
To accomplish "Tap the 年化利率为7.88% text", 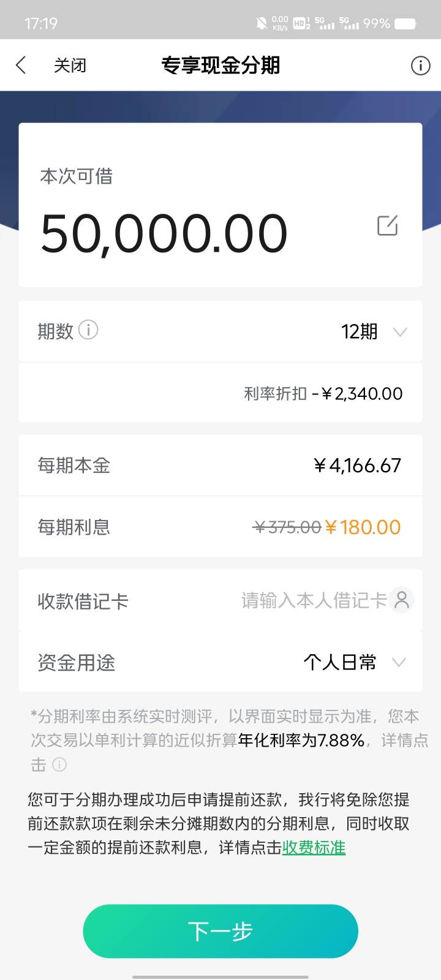I will point(301,741).
